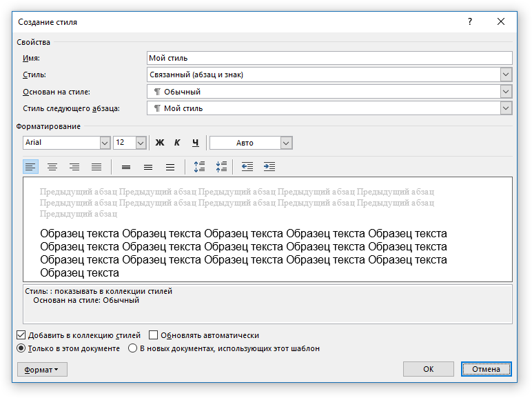532x398 pixels.
Task: Open the help question mark
Action: tap(470, 22)
